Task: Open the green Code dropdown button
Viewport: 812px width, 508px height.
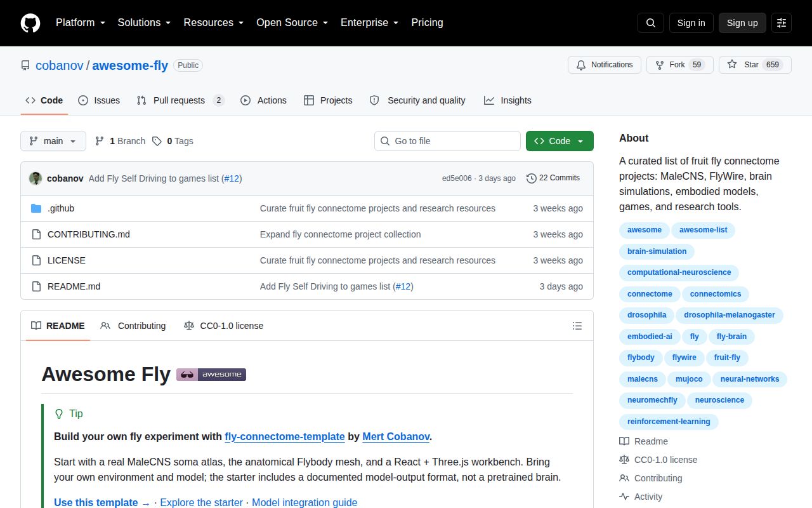Action: pyautogui.click(x=560, y=141)
